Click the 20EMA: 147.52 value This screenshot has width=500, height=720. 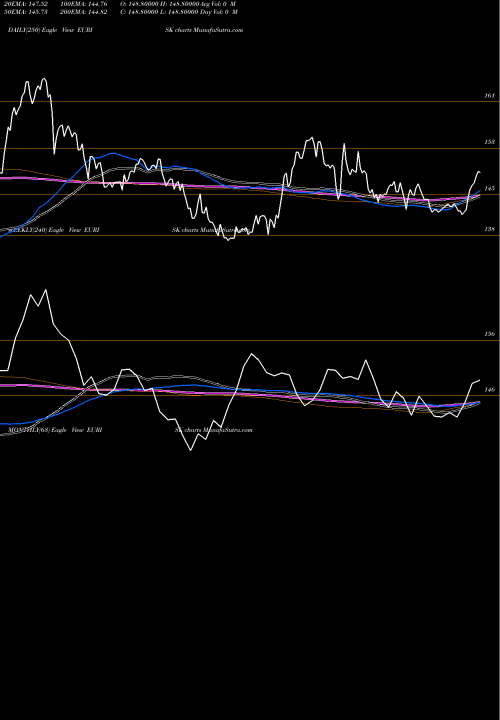[x=24, y=4]
